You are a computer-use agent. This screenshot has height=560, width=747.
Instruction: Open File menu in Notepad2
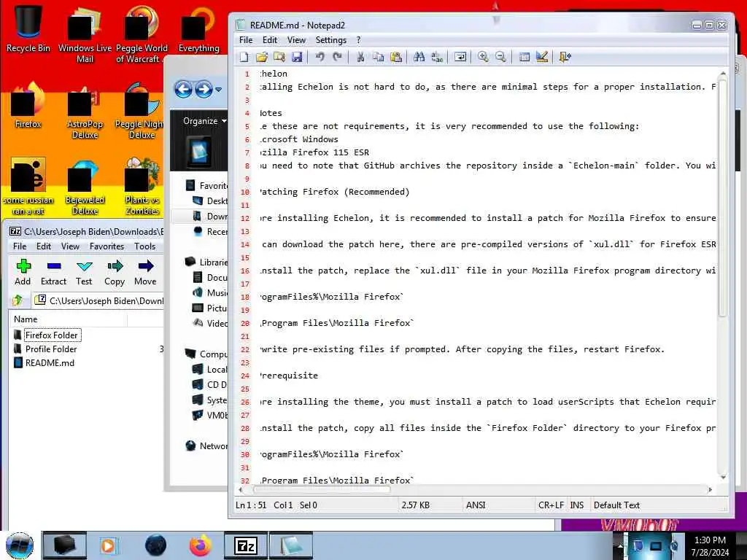(246, 40)
